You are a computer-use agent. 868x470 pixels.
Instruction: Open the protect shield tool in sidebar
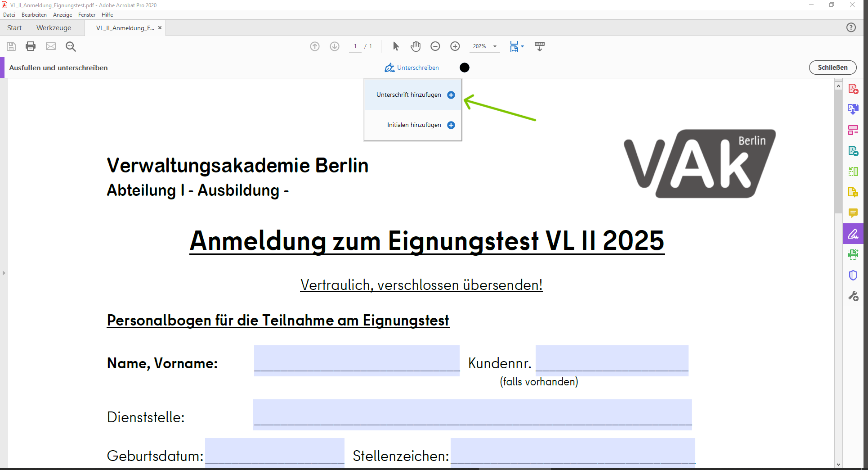pyautogui.click(x=853, y=276)
